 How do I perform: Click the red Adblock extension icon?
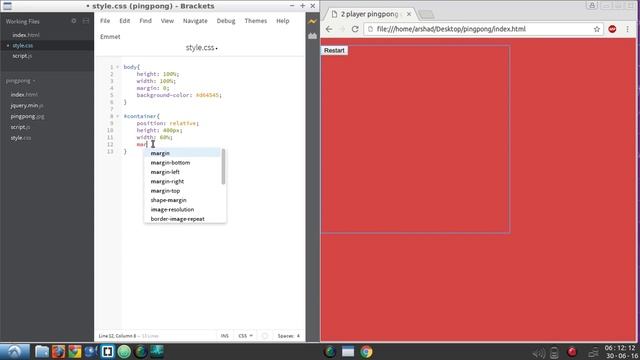pyautogui.click(x=612, y=29)
